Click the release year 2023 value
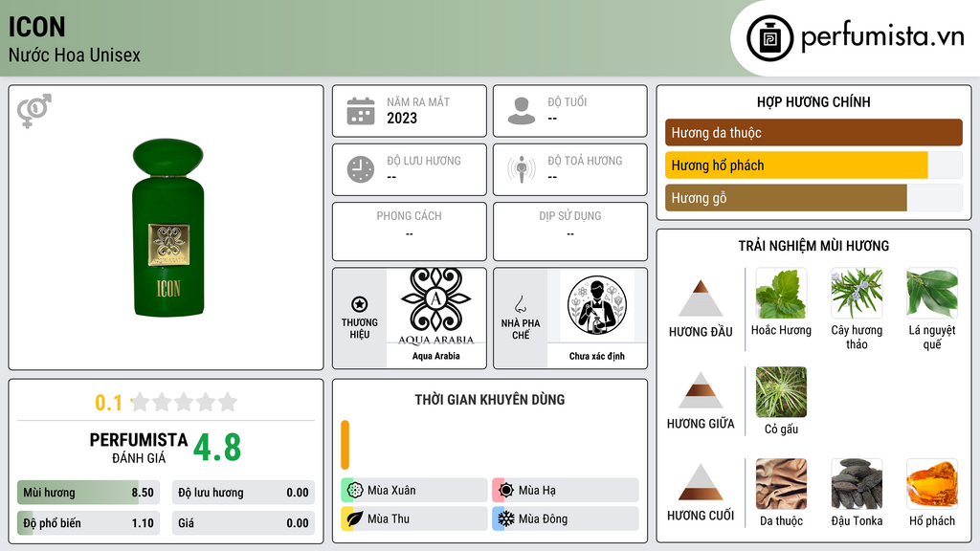The width and height of the screenshot is (980, 551). (x=402, y=118)
